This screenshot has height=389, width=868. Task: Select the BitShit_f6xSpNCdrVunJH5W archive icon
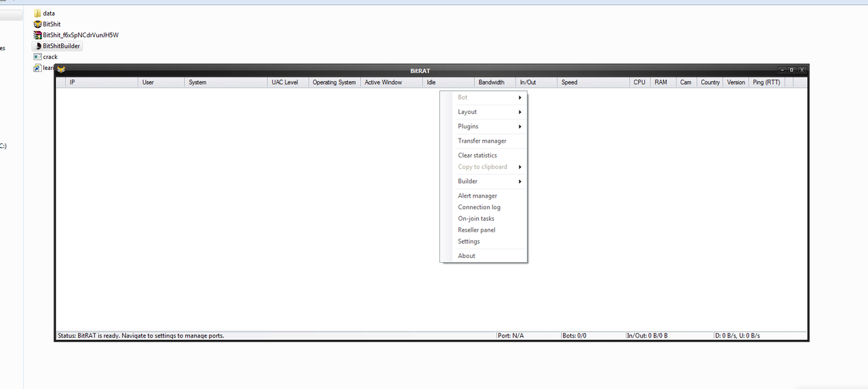pos(37,35)
